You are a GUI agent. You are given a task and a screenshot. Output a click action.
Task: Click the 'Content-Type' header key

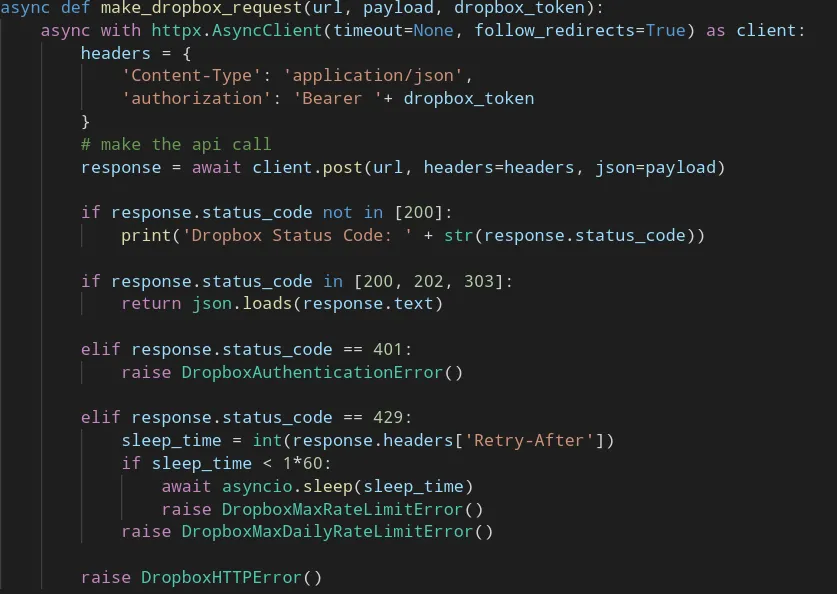coord(192,76)
